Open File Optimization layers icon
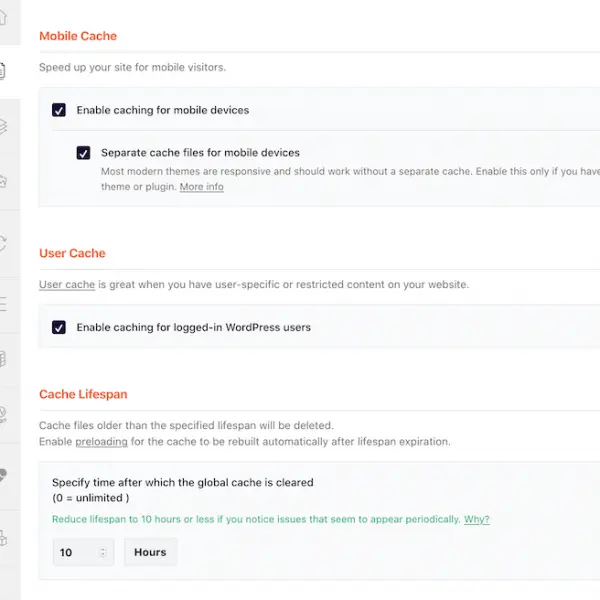600x600 pixels. (5, 126)
